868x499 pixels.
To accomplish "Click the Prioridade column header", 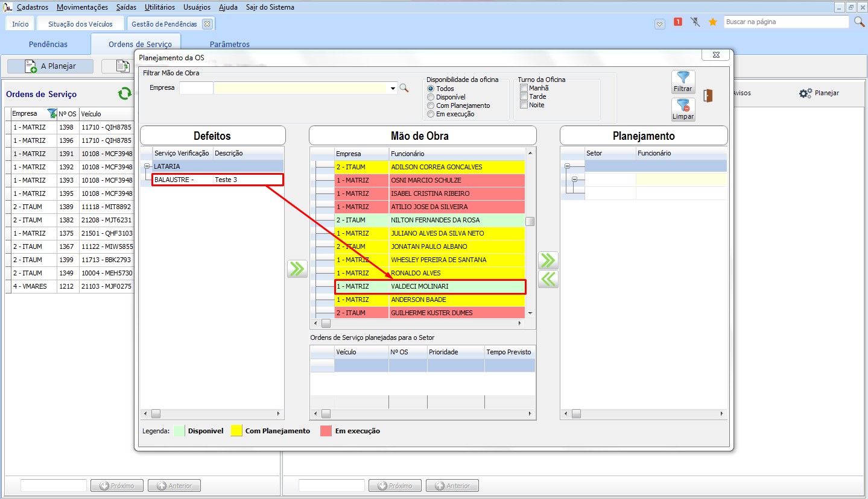I will coord(456,352).
